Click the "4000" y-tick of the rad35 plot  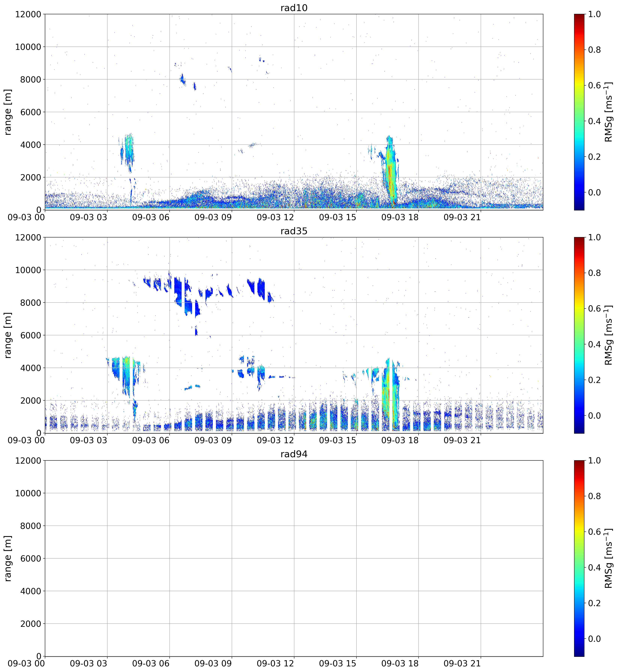(31, 368)
